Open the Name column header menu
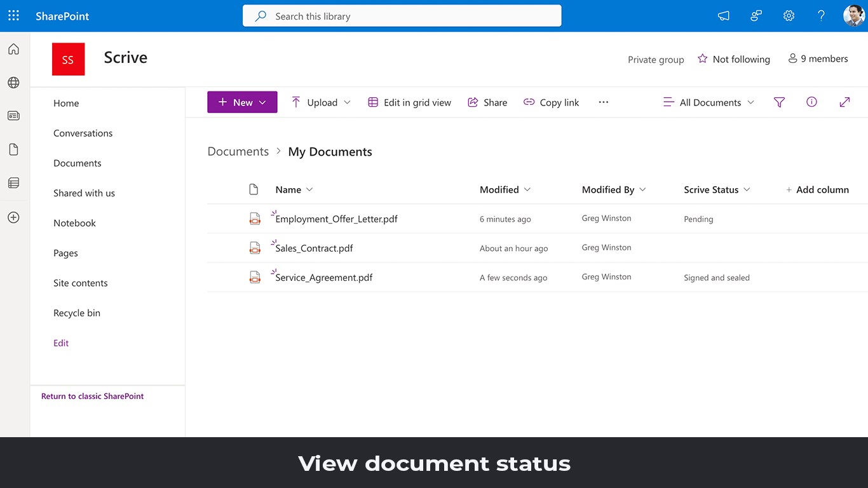 tap(294, 189)
